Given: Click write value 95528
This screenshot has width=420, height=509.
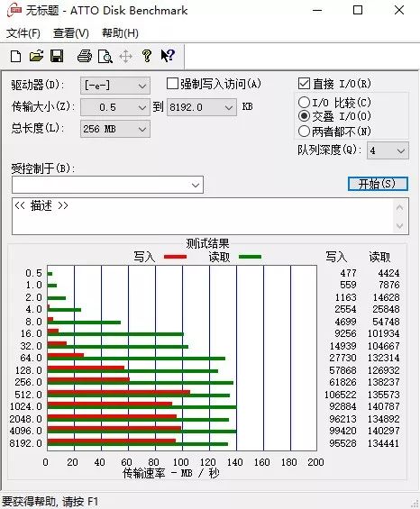Looking at the screenshot, I should 342,443.
